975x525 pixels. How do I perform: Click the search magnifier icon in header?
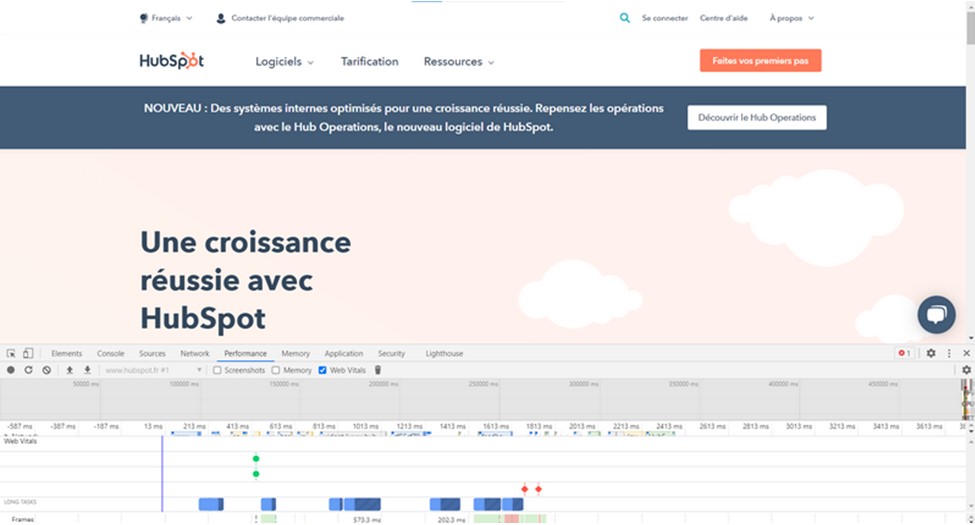click(625, 18)
